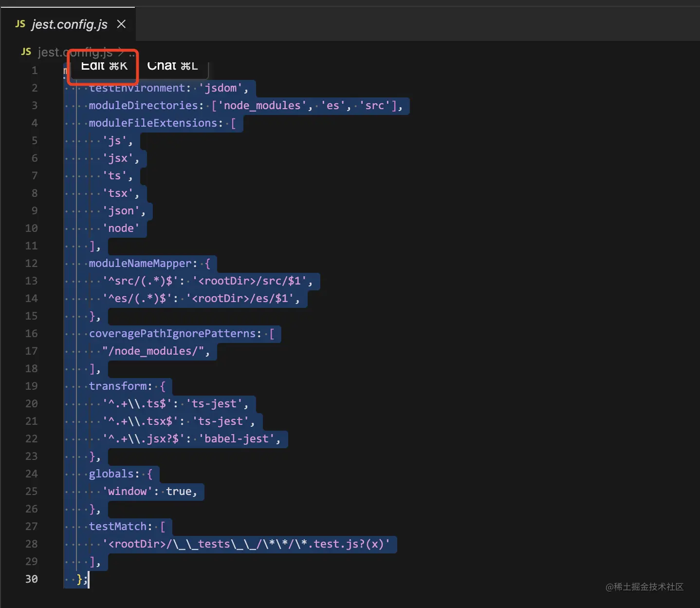The width and height of the screenshot is (700, 608).
Task: Click the JS icon in the breadcrumb
Action: [26, 52]
